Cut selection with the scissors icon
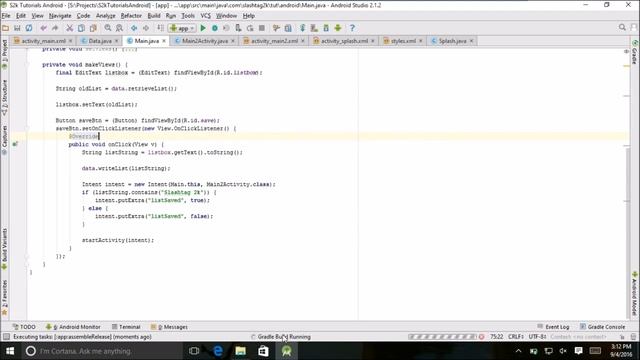Image resolution: width=640 pixels, height=360 pixels. (x=70, y=28)
